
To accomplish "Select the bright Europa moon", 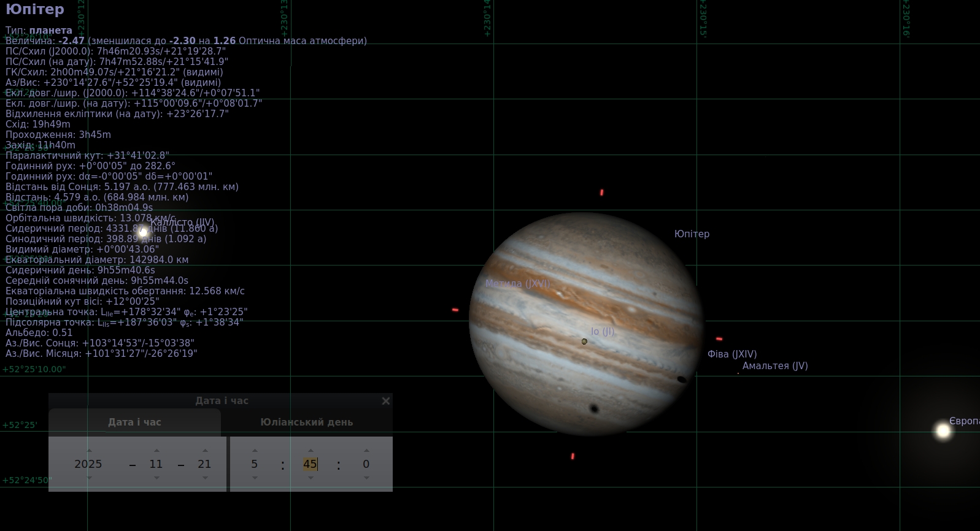I will tap(943, 430).
